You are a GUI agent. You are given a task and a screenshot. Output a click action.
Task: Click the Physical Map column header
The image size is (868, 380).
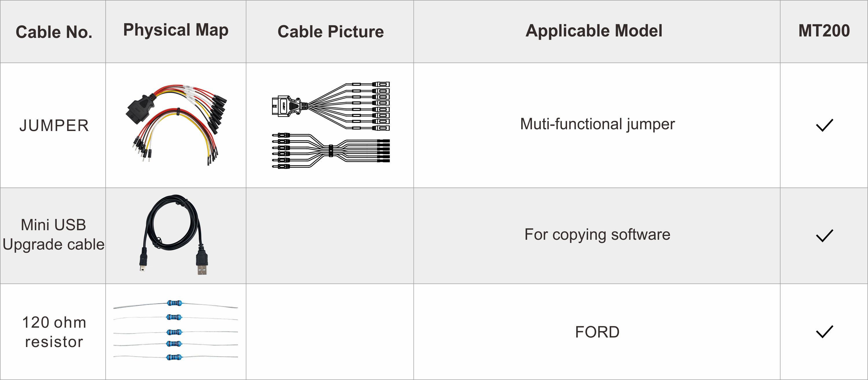click(x=176, y=30)
